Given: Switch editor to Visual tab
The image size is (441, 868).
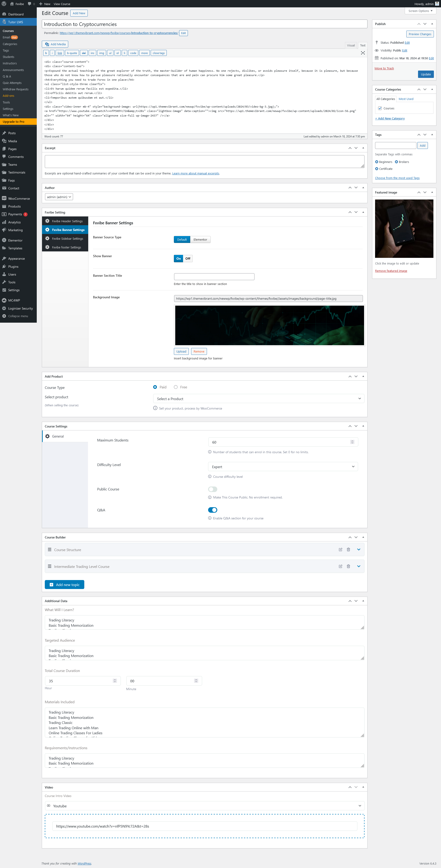Looking at the screenshot, I should click(351, 46).
